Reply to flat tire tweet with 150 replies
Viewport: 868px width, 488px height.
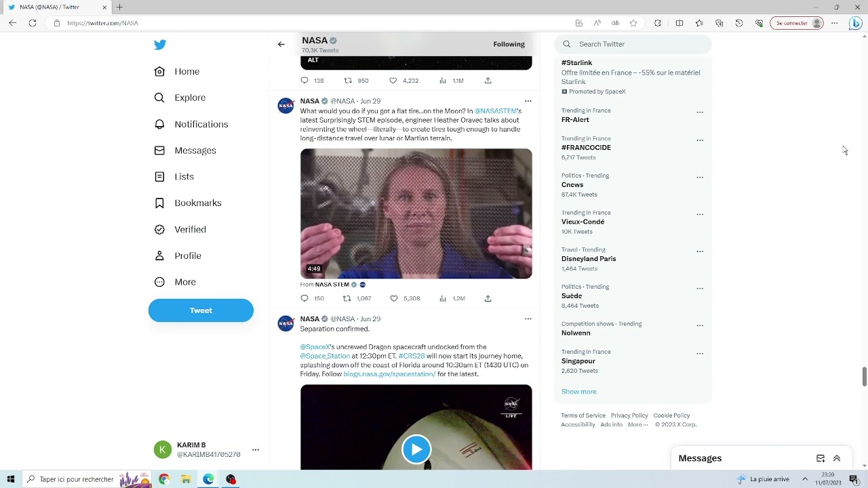coord(313,298)
